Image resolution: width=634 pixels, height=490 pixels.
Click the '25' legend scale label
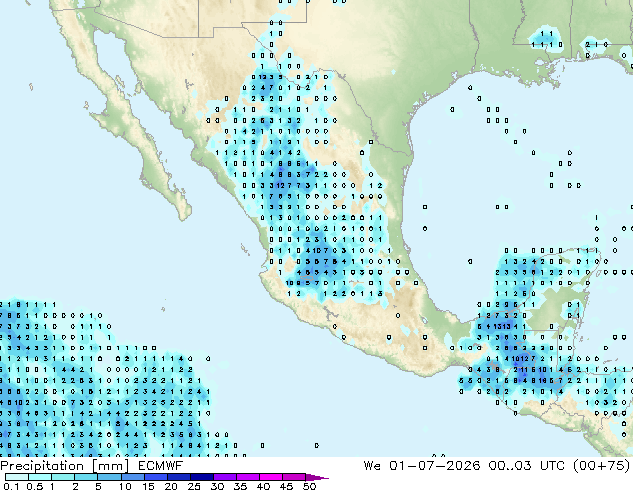point(194,486)
